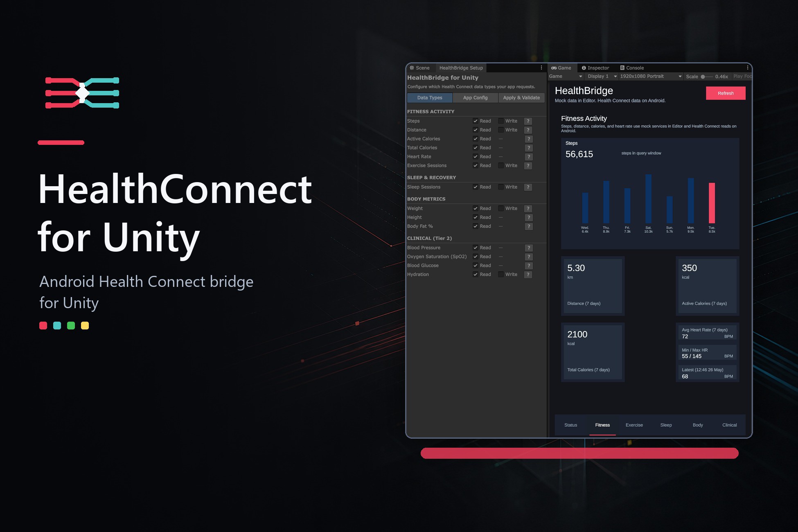This screenshot has width=798, height=532.
Task: Switch to the Game tab
Action: coord(561,68)
